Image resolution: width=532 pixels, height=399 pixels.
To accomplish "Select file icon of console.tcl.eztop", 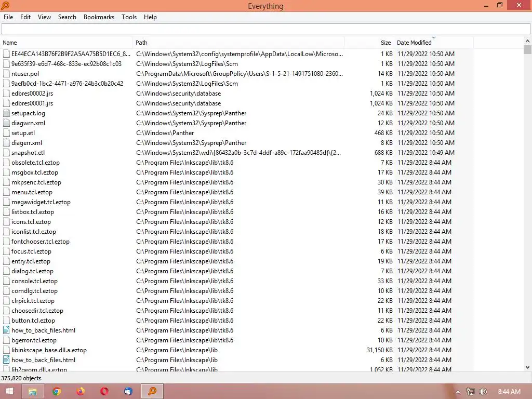I will [x=6, y=281].
